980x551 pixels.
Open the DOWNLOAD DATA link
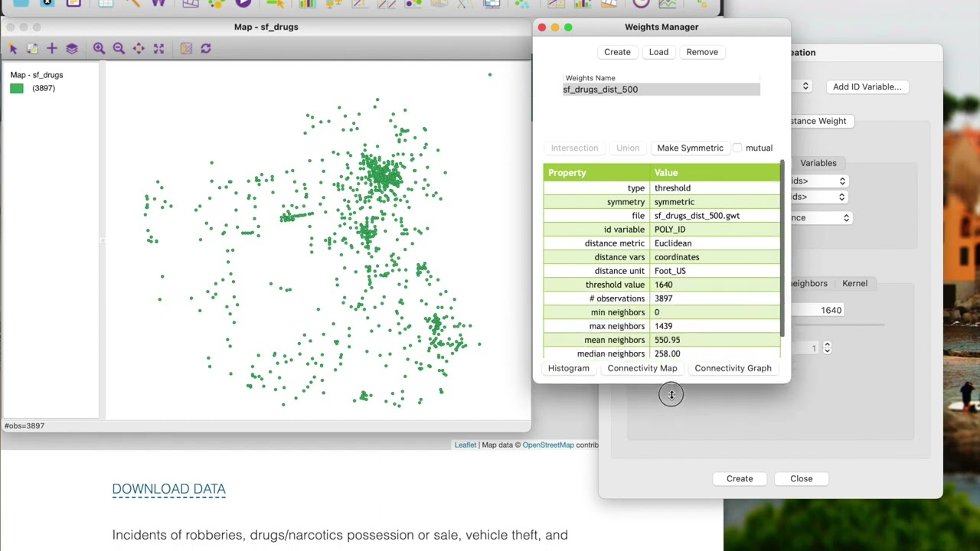click(168, 489)
